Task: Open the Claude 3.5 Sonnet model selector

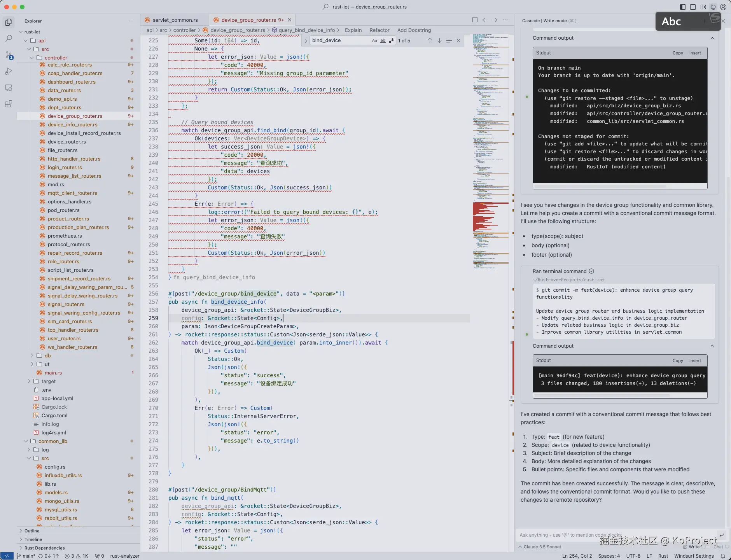Action: [540, 547]
